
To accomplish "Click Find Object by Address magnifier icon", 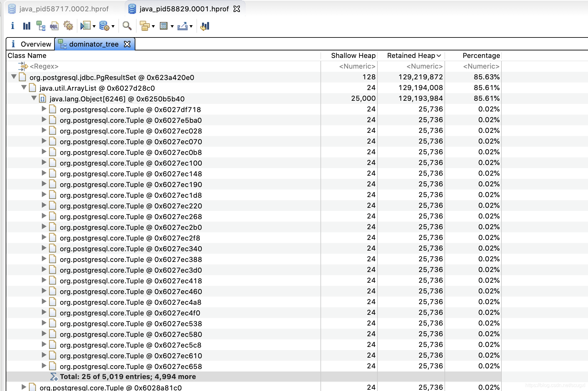I will click(127, 26).
